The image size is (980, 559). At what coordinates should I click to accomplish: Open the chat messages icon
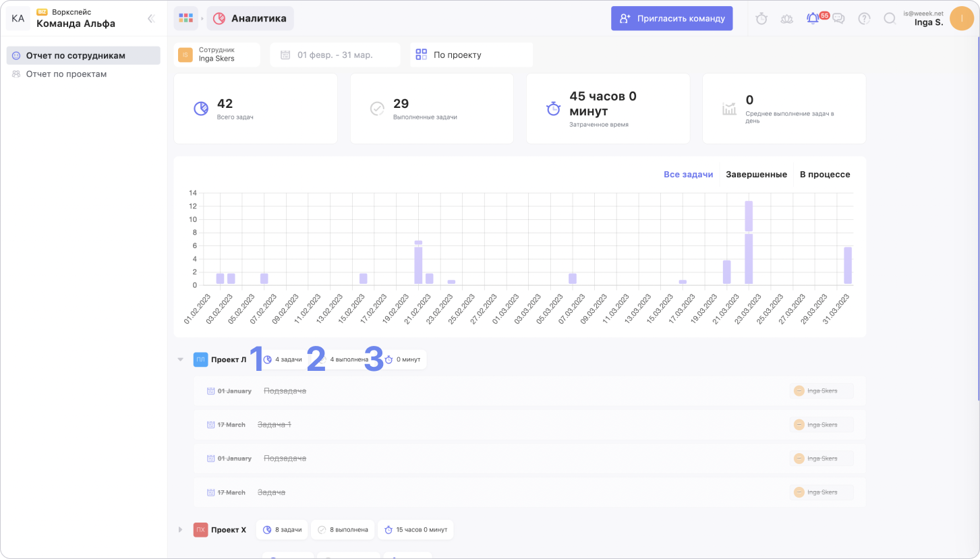838,19
